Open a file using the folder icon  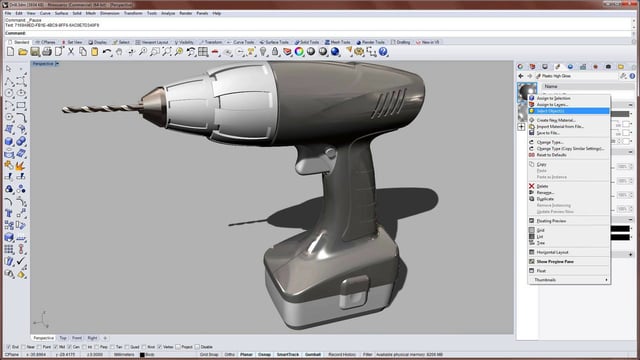pos(23,51)
